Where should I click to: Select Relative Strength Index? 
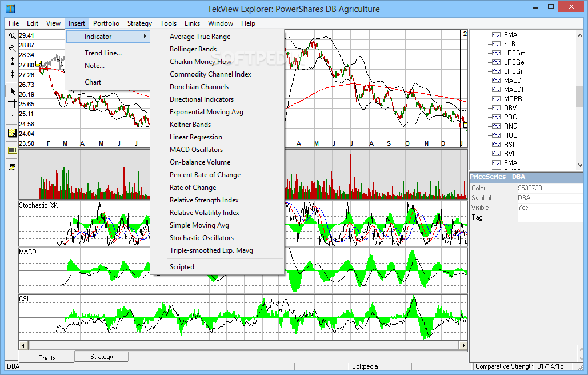(x=217, y=200)
